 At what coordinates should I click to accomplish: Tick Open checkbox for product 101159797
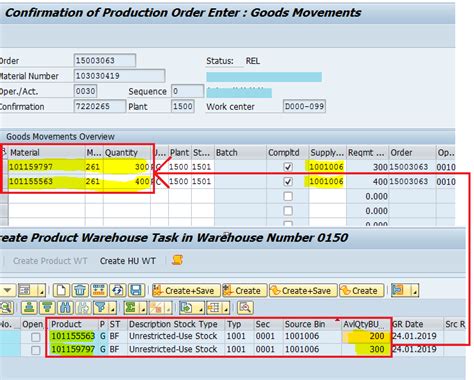click(36, 350)
